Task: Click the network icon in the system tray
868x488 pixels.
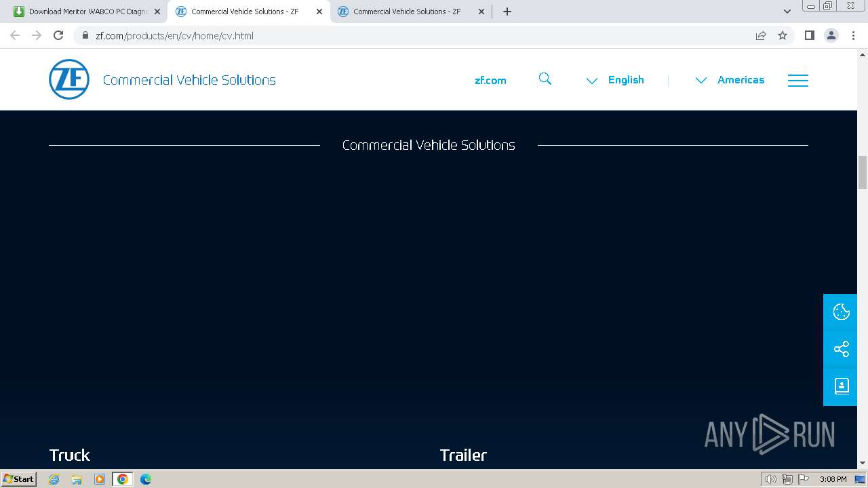Action: [x=787, y=479]
